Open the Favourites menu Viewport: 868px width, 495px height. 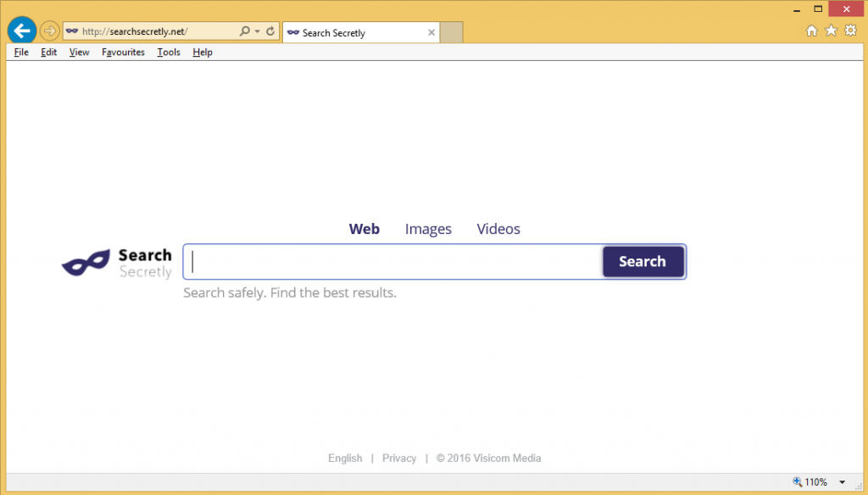click(x=123, y=53)
